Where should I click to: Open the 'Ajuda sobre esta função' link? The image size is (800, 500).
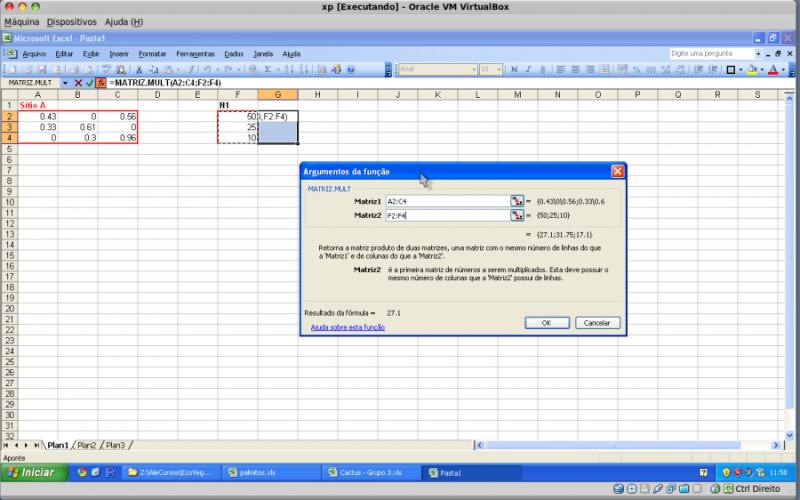347,327
